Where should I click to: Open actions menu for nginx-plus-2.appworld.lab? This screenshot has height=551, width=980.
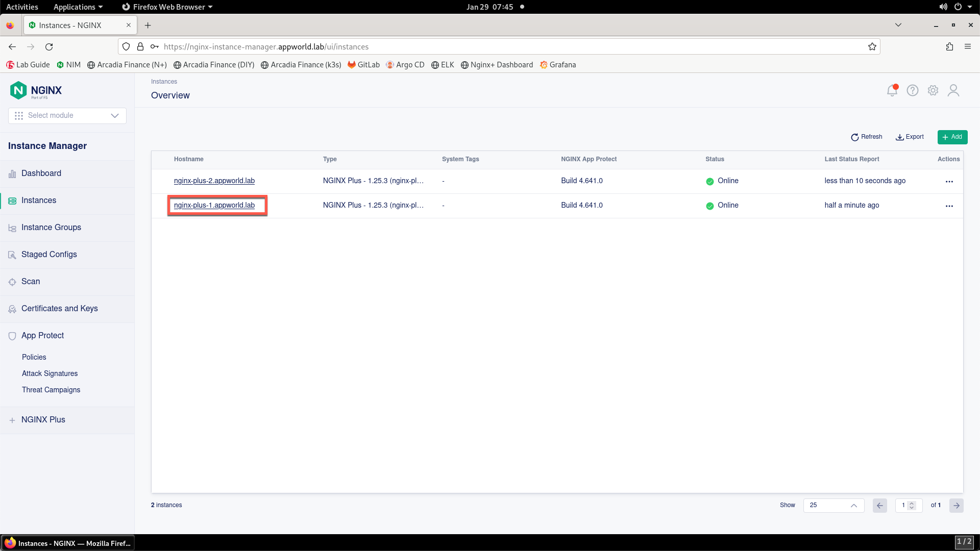[x=949, y=182]
